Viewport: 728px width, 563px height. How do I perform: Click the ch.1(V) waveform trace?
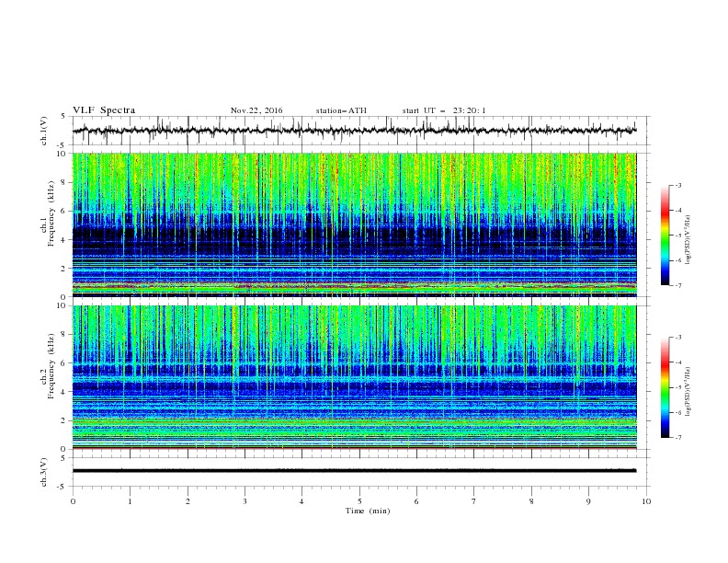pos(354,131)
